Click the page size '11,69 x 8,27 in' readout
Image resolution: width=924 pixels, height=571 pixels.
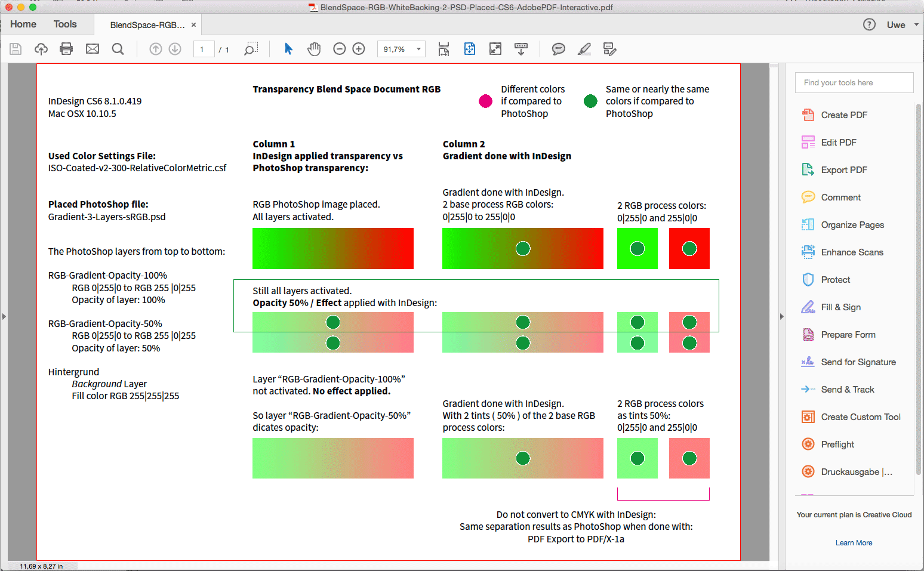(x=41, y=566)
